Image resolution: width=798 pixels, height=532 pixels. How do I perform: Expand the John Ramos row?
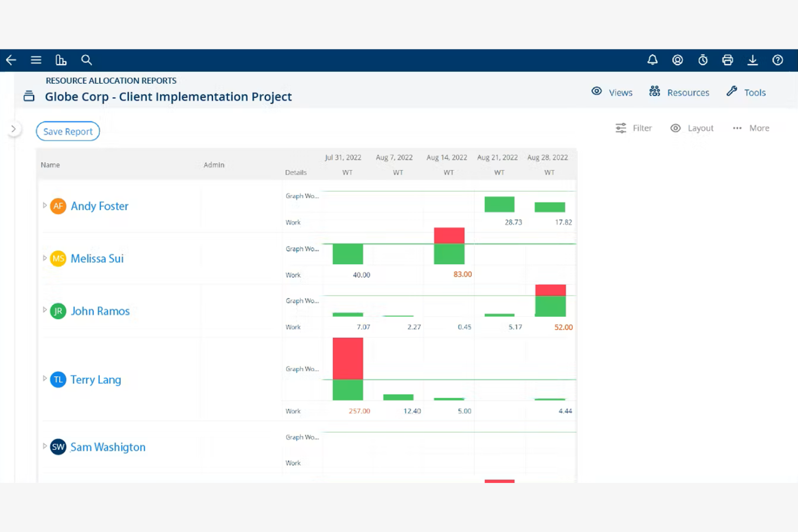(45, 310)
